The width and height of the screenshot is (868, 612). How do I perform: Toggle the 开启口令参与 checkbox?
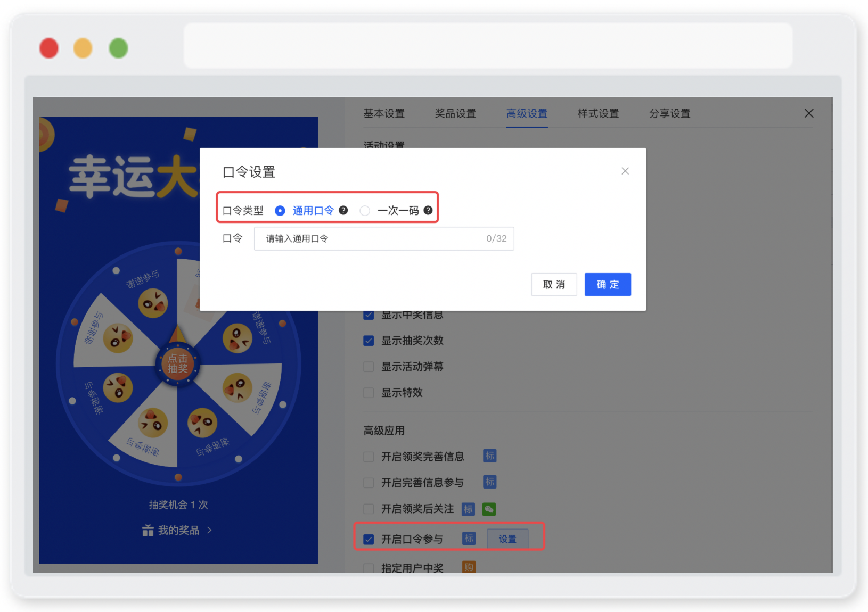pyautogui.click(x=369, y=539)
